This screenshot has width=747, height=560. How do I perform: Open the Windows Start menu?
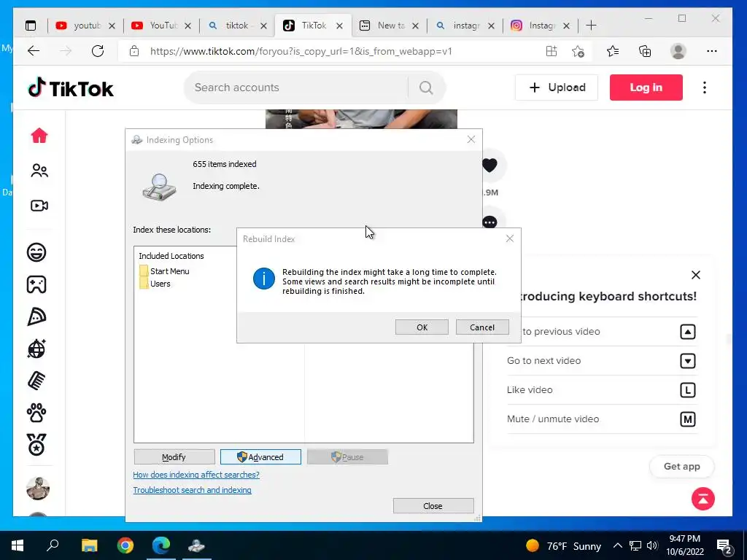[18, 545]
